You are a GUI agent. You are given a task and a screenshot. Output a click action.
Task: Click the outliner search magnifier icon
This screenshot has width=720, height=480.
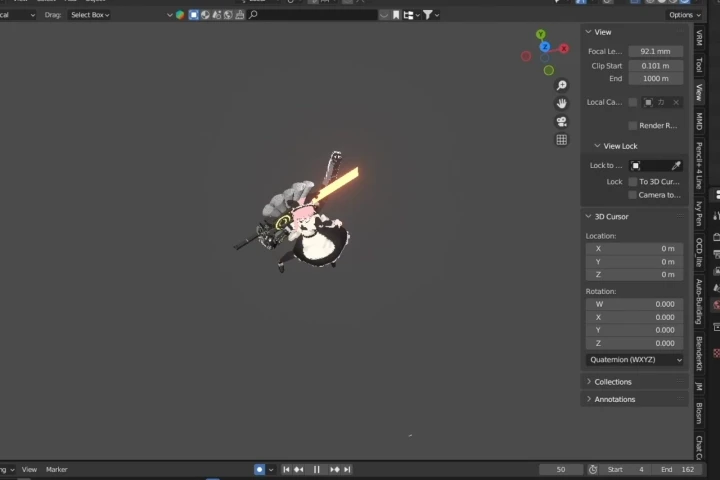point(253,15)
